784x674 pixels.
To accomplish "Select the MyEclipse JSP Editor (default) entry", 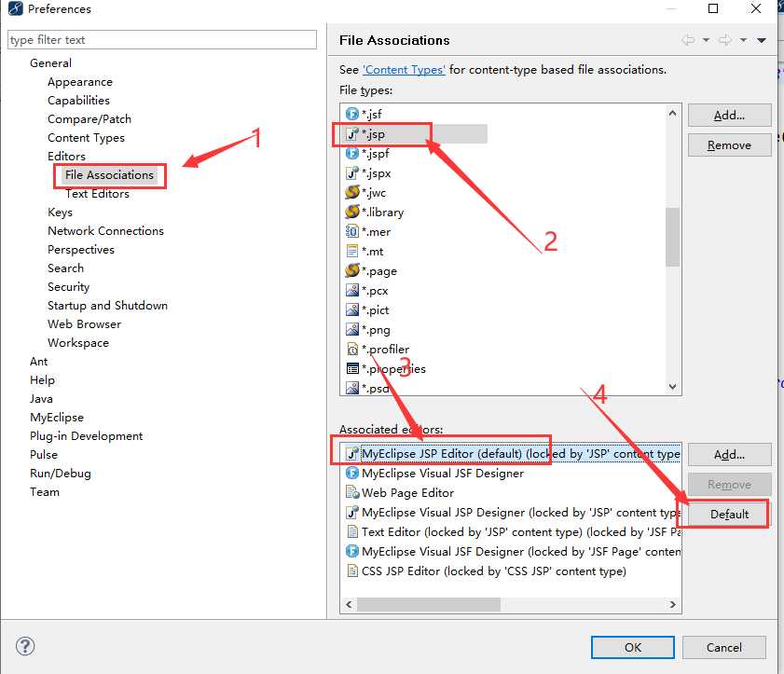I will (x=512, y=453).
